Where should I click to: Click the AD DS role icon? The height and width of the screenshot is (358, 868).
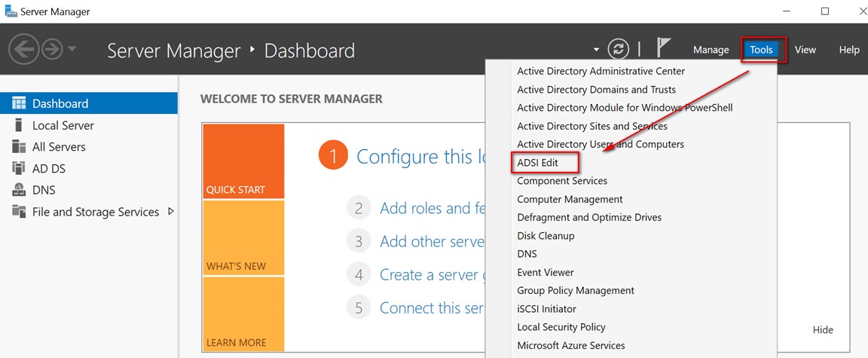point(19,168)
